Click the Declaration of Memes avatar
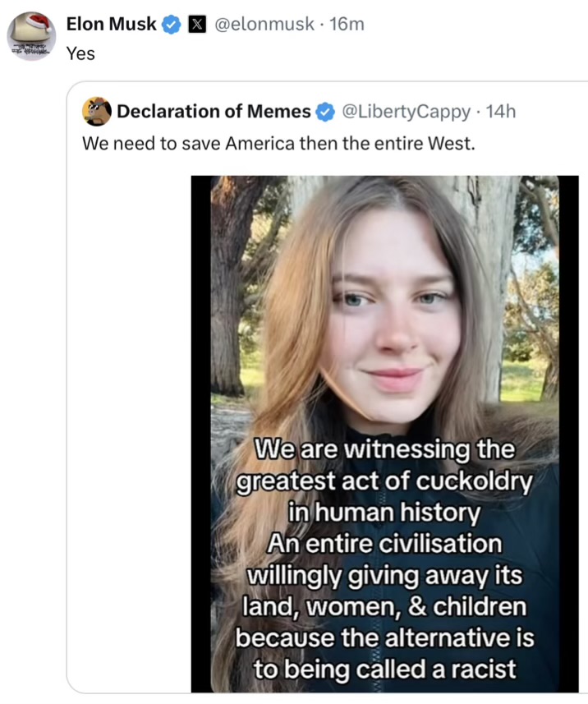The width and height of the screenshot is (588, 704). point(97,111)
